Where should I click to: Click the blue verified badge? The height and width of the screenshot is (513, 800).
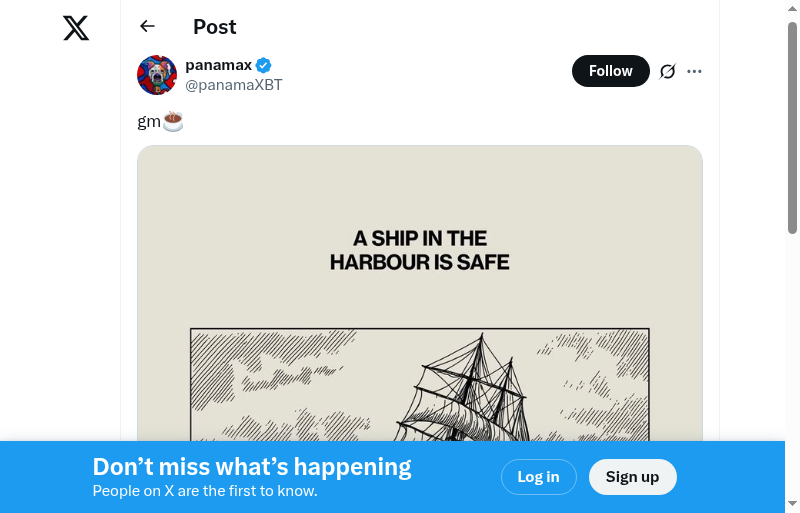(264, 66)
